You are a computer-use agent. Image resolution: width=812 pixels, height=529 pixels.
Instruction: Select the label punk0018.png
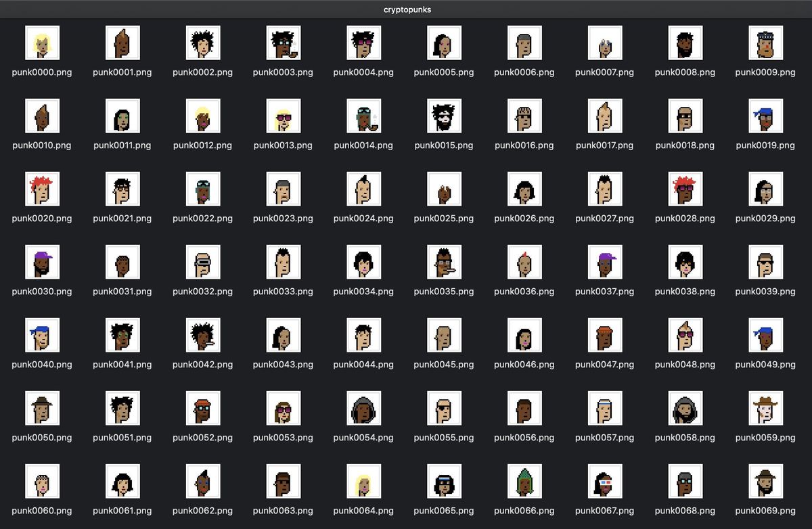tap(685, 145)
